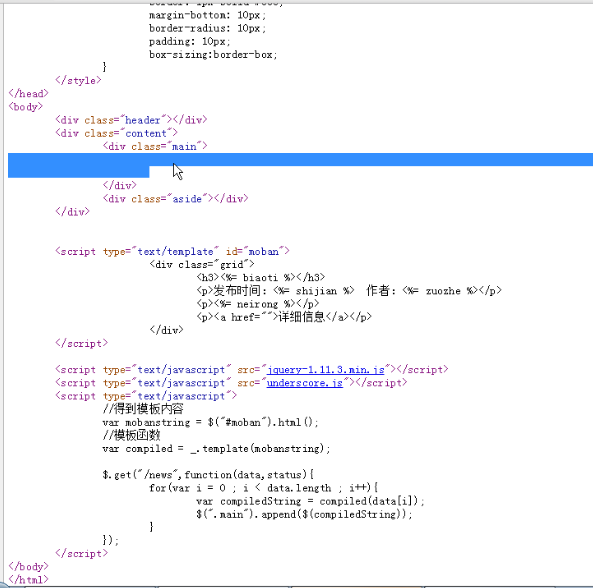The height and width of the screenshot is (588, 593).
Task: Open the underscore.js source link
Action: 304,383
